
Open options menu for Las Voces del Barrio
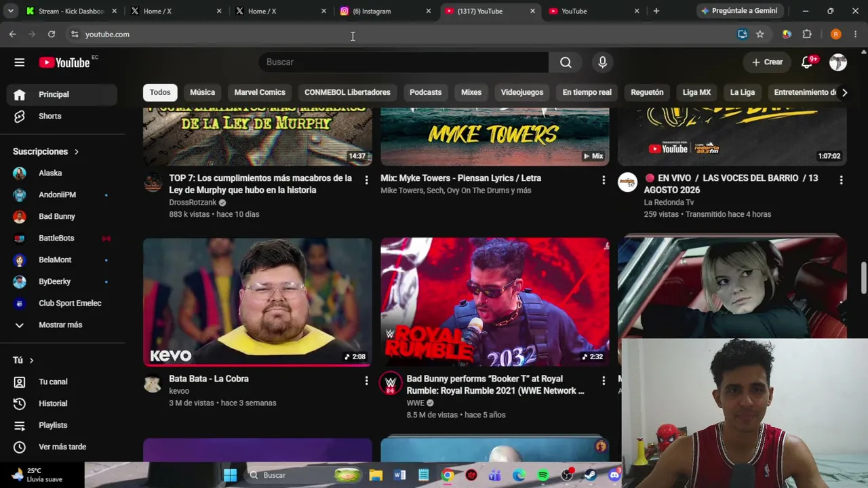(841, 180)
